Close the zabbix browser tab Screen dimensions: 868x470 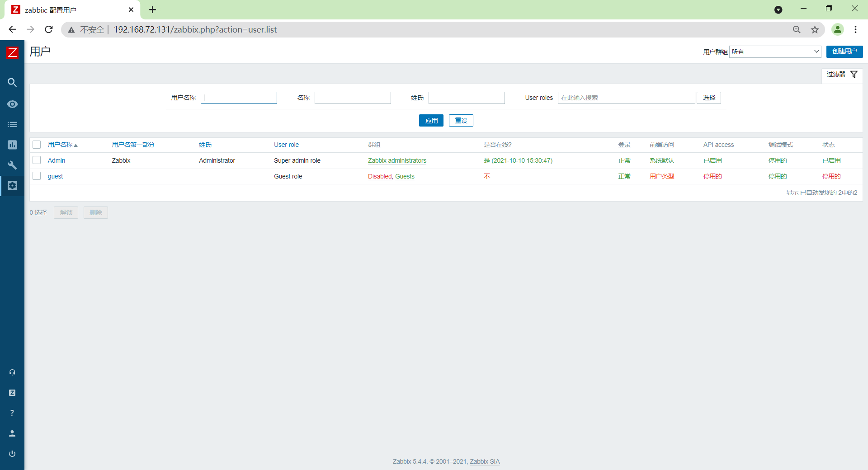[x=131, y=9]
